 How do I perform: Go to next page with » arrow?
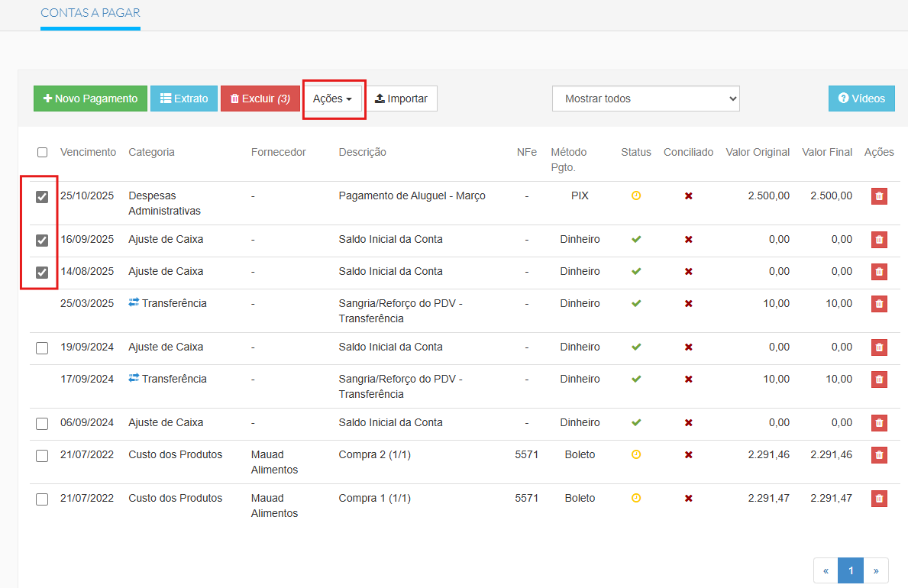point(876,570)
